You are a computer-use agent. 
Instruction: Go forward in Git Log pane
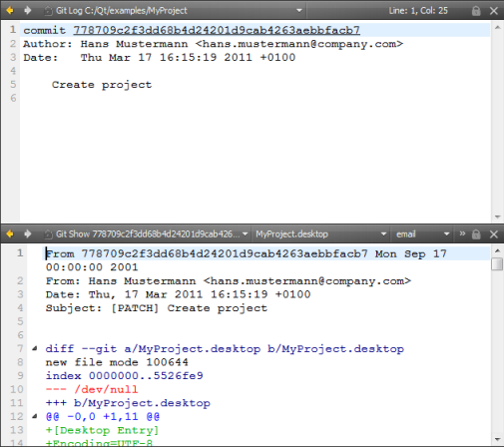coord(28,11)
